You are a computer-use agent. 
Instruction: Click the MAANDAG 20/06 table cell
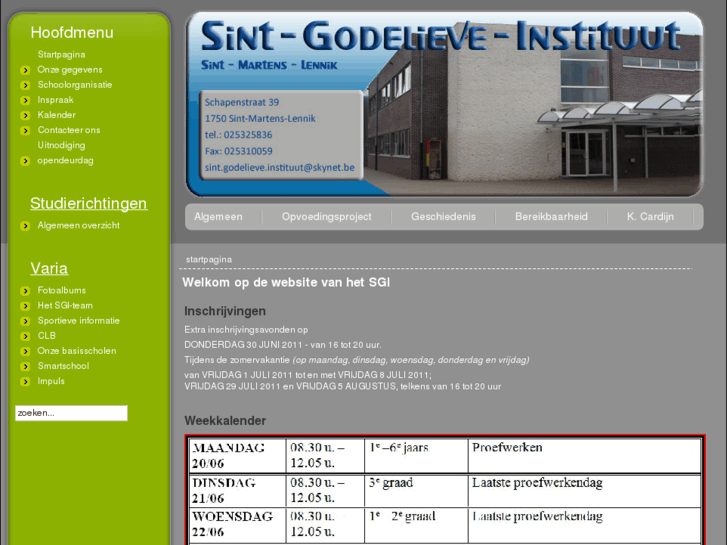coord(238,455)
